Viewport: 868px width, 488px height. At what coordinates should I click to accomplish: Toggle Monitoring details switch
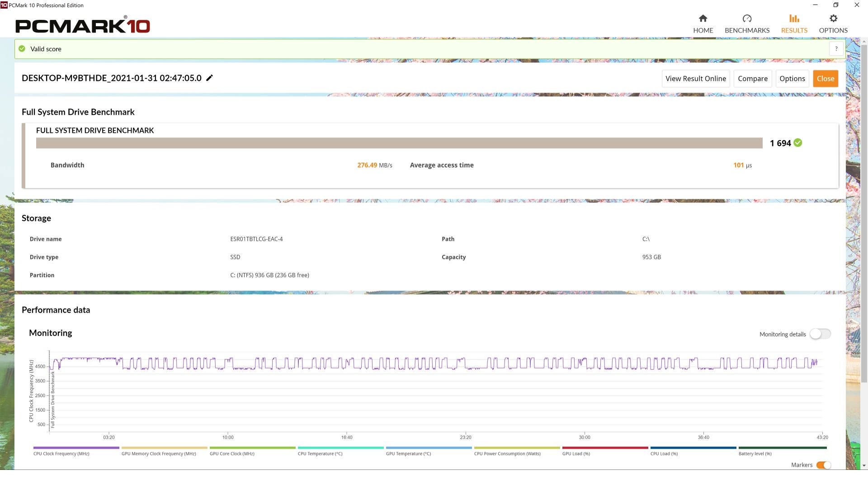click(820, 334)
